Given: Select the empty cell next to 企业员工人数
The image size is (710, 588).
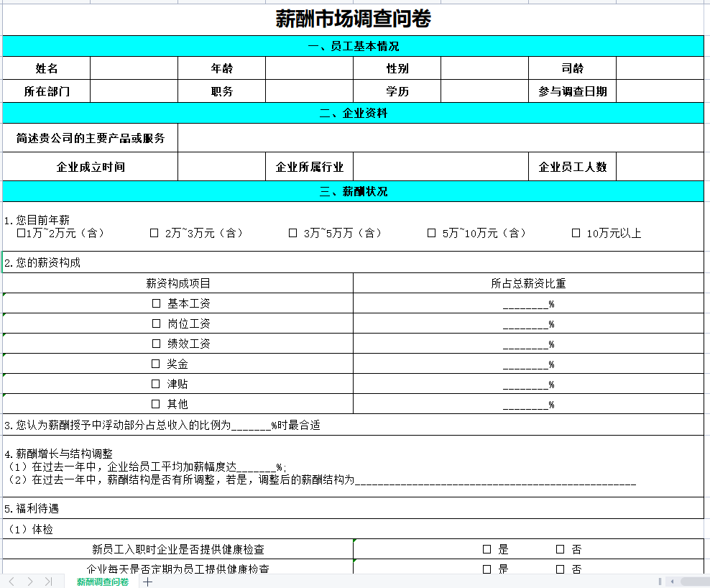Looking at the screenshot, I should coord(660,167).
